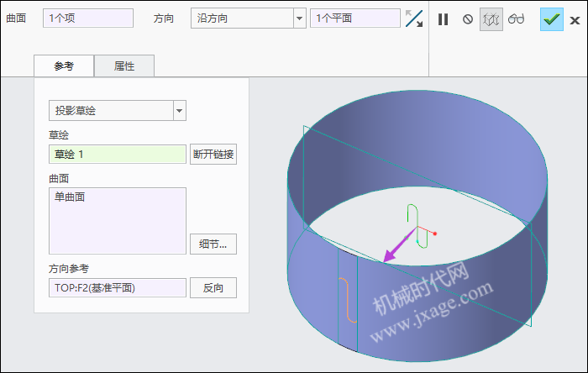The height and width of the screenshot is (373, 588).
Task: Switch to the 属性 tab
Action: (x=124, y=66)
